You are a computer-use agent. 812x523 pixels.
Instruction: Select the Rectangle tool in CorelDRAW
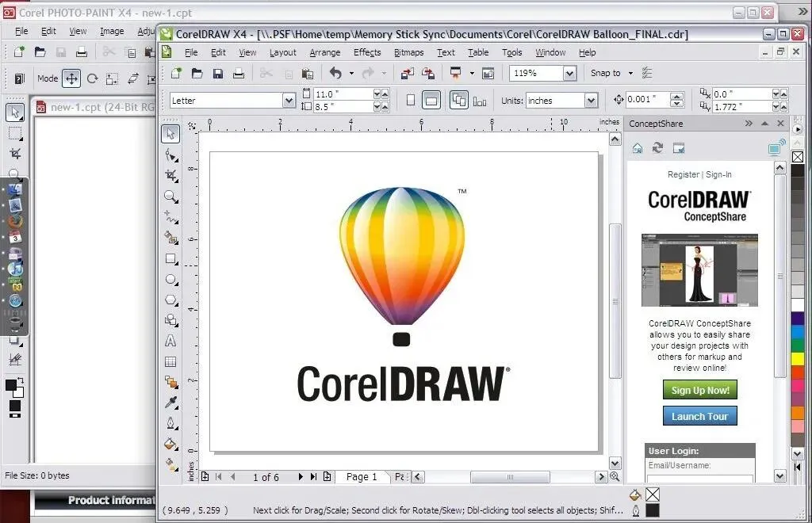[171, 258]
